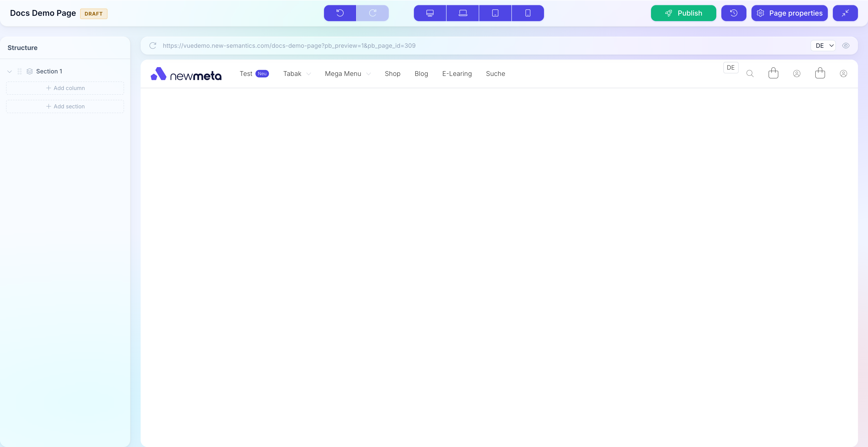Open the first user account icon
Screen dimensions: 868x447
(x=797, y=74)
